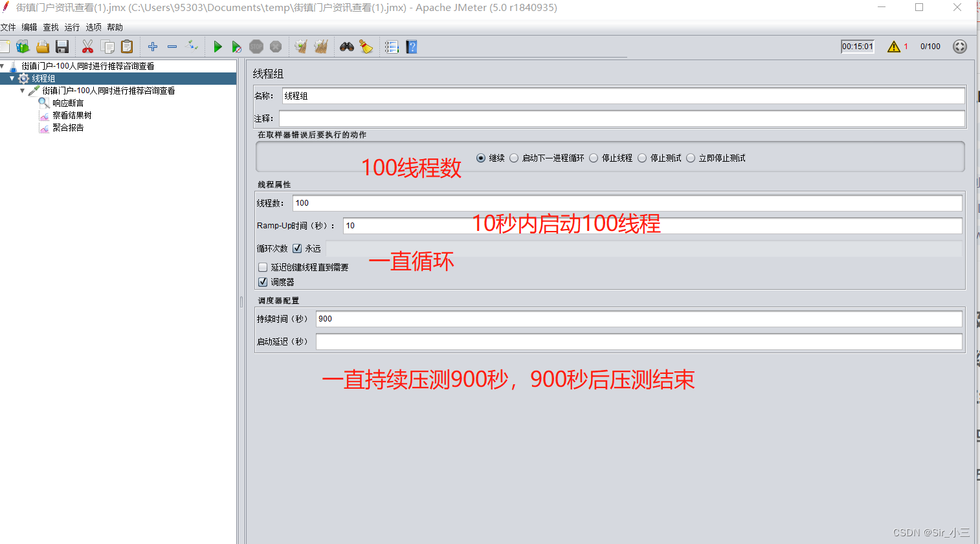Open the 查找 menu
The height and width of the screenshot is (544, 980).
point(50,27)
